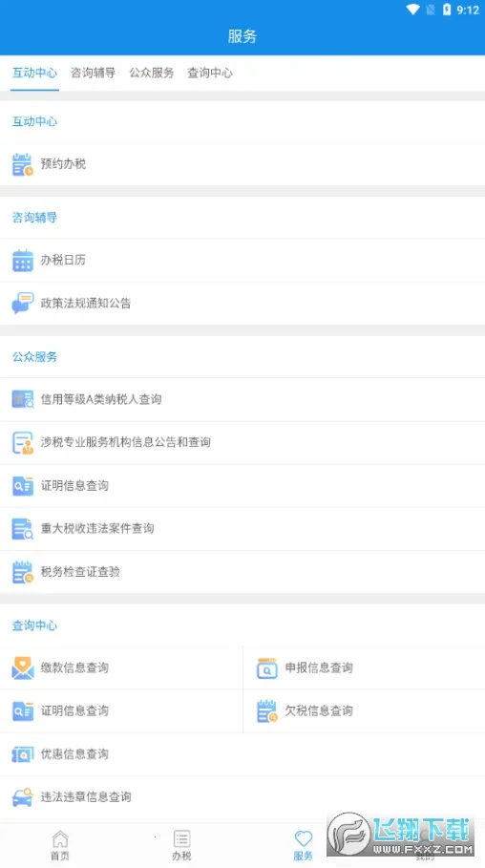Open 办税日历 entry text
485x868 pixels.
(x=63, y=260)
